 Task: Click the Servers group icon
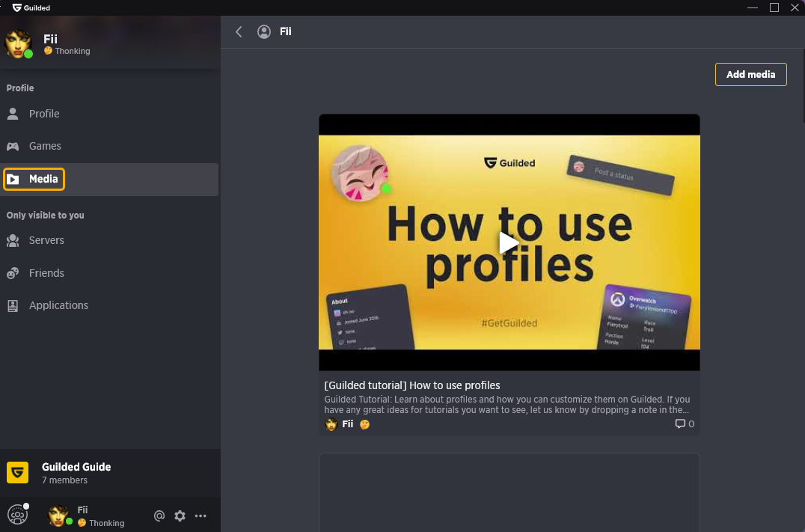pyautogui.click(x=13, y=240)
